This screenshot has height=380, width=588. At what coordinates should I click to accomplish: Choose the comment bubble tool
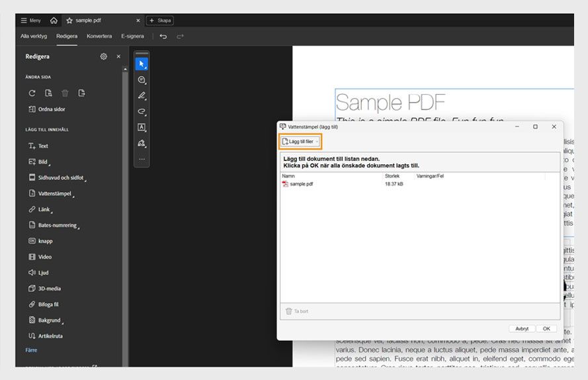(x=142, y=80)
